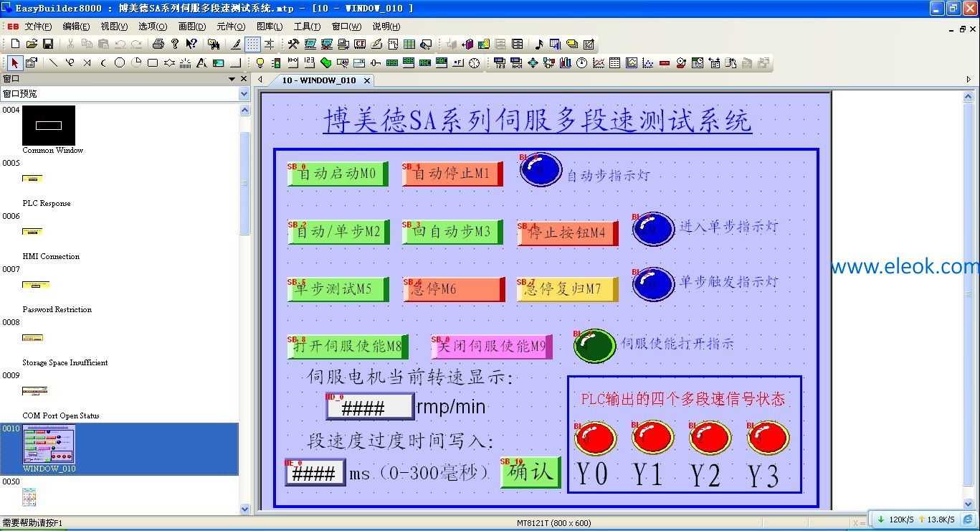This screenshot has height=531, width=980.
Task: Close the 窗口 side panel
Action: (244, 79)
